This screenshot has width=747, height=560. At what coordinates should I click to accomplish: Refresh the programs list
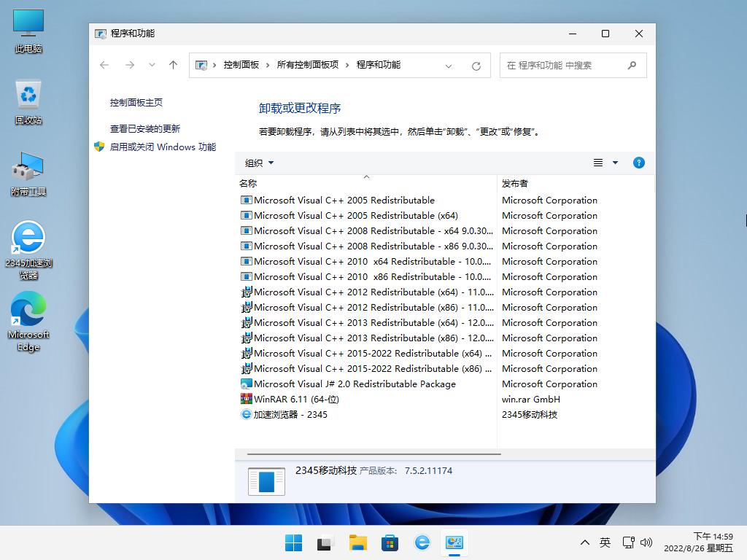pyautogui.click(x=476, y=66)
